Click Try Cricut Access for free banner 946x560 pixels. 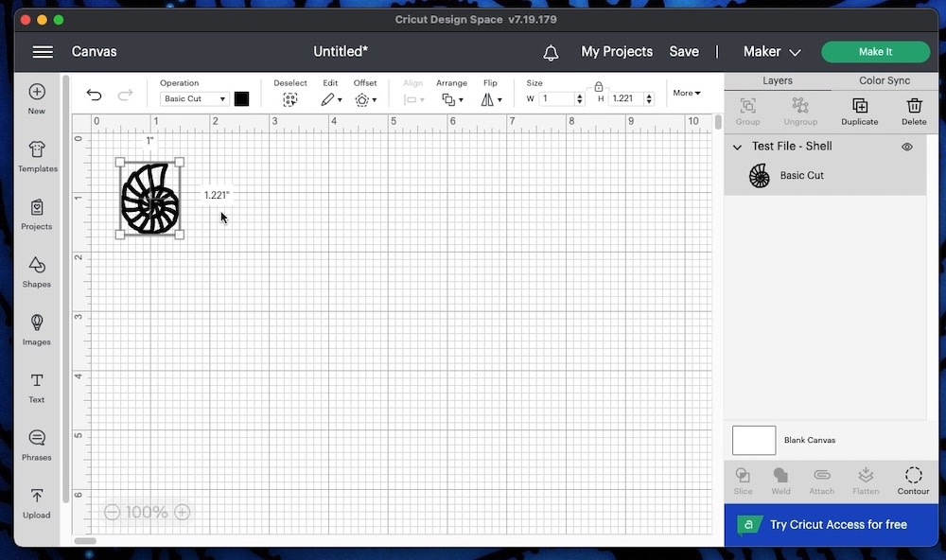click(832, 525)
